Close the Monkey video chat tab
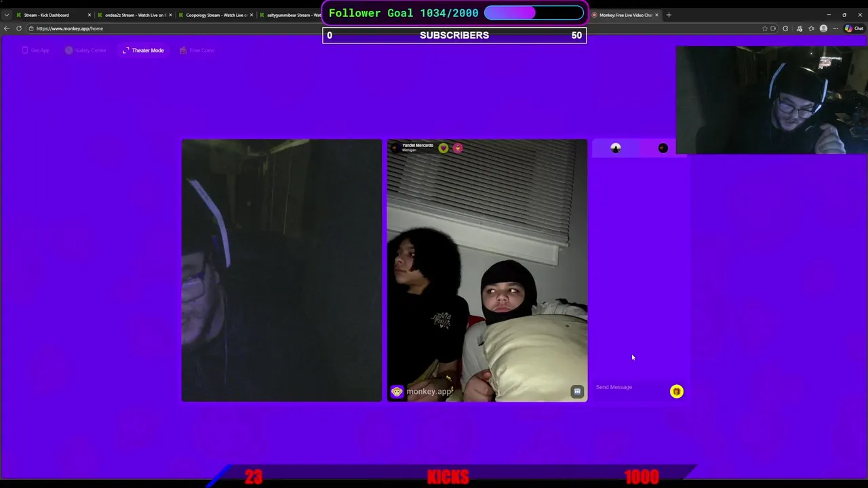Image resolution: width=868 pixels, height=488 pixels. pos(656,15)
